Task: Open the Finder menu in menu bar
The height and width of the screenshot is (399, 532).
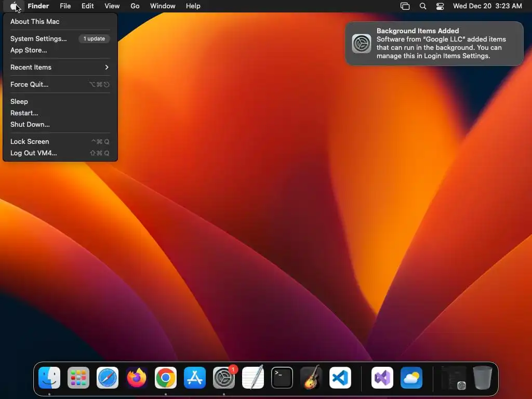Action: 38,6
